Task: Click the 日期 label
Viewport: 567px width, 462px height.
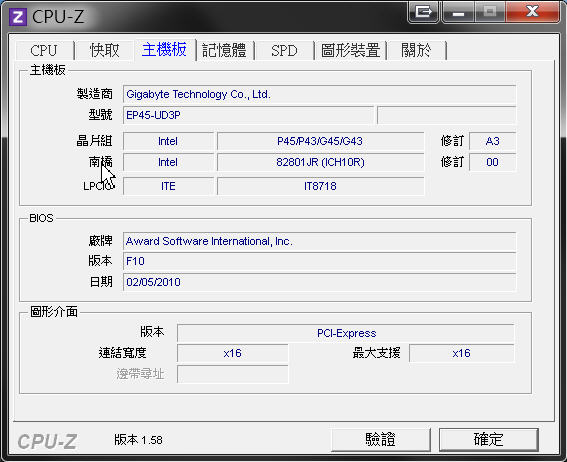Action: (101, 282)
